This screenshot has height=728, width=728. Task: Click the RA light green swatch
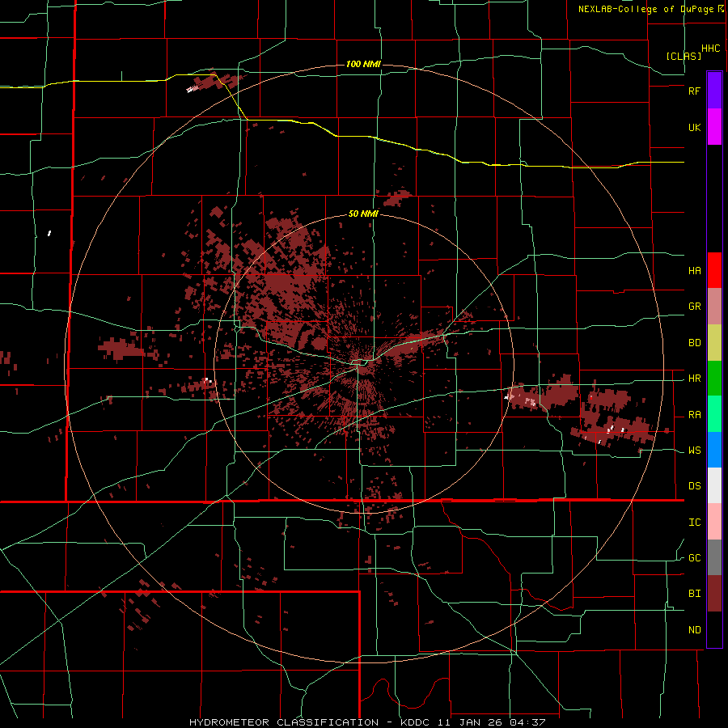(x=714, y=414)
